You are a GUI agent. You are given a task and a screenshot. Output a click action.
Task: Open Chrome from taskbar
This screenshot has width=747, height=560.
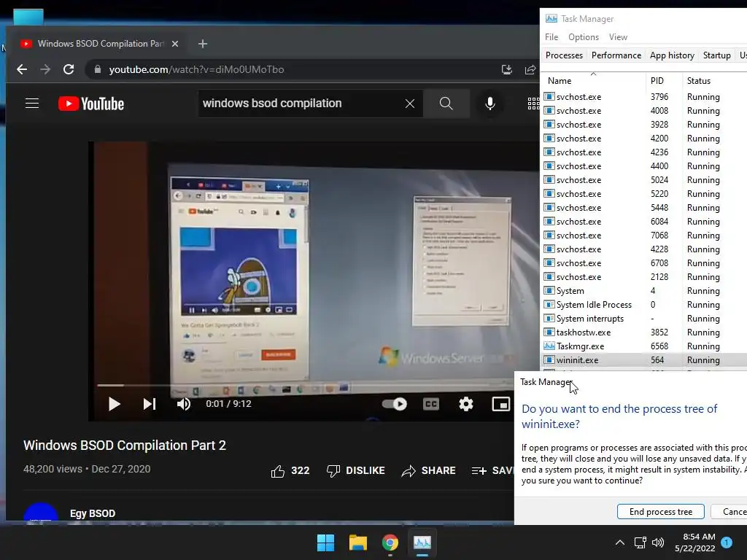click(390, 542)
